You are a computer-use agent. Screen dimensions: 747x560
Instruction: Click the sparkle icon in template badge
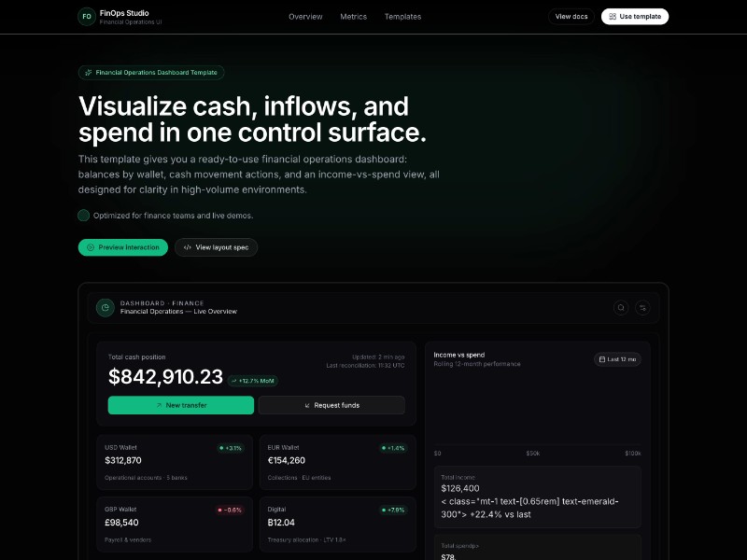click(x=88, y=72)
